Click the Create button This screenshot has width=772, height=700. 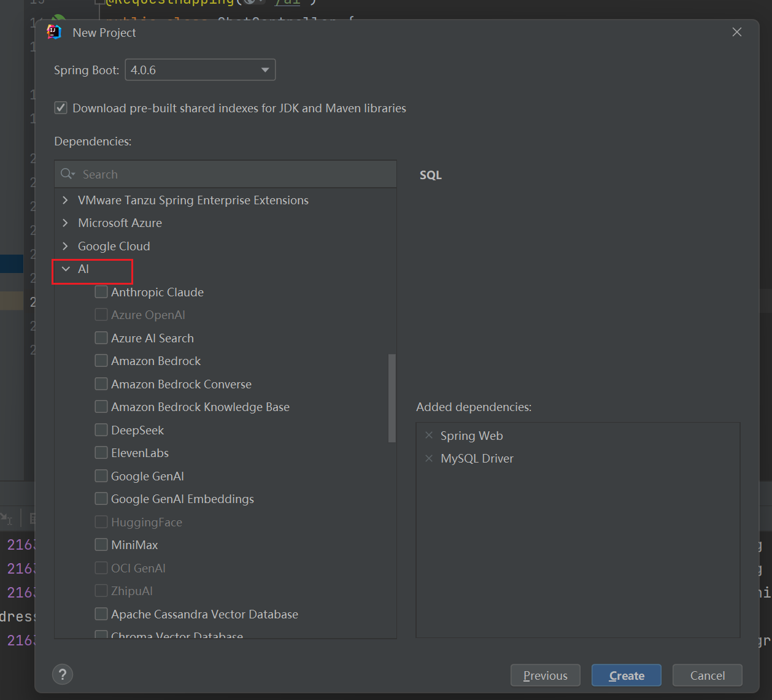[x=627, y=675]
